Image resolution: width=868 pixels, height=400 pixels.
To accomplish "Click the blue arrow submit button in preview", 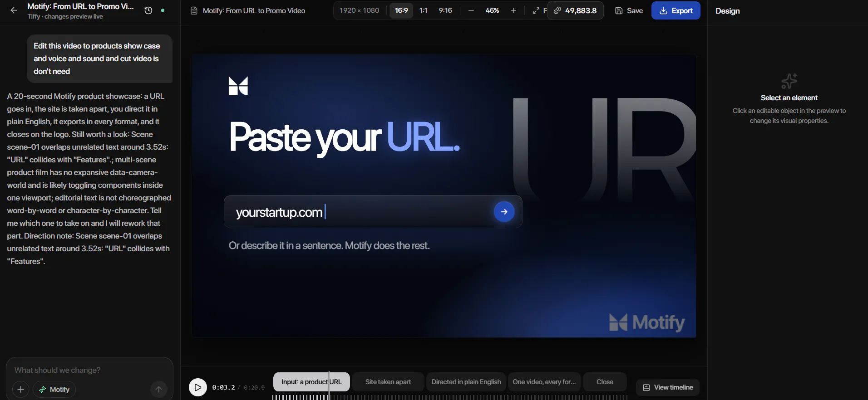I will tap(504, 212).
